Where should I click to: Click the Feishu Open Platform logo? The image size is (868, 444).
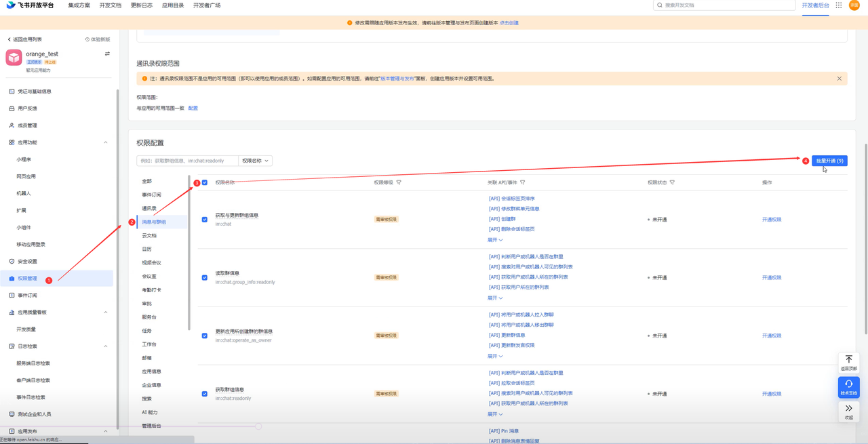coord(30,5)
